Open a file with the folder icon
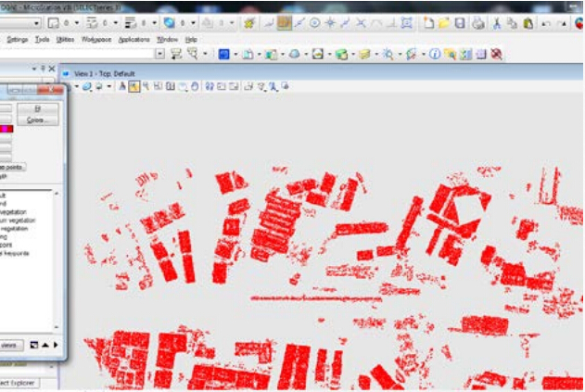This screenshot has height=392, width=585. tap(443, 22)
